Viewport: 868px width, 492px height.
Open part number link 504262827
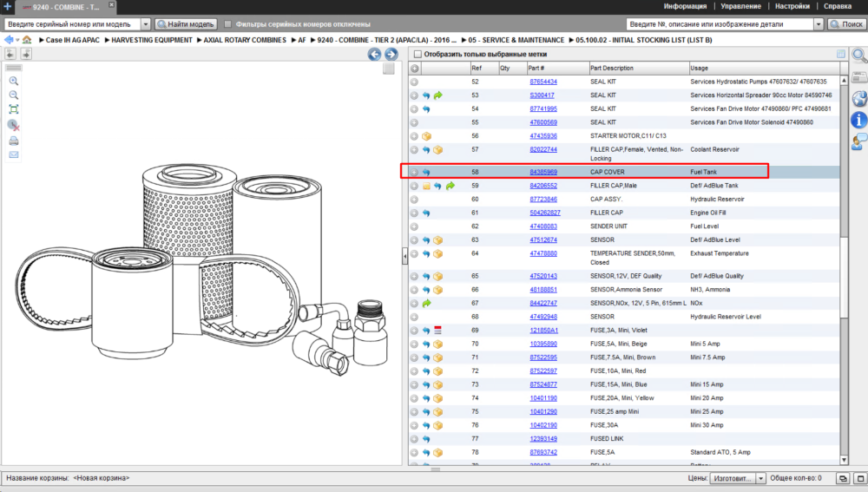coord(545,213)
